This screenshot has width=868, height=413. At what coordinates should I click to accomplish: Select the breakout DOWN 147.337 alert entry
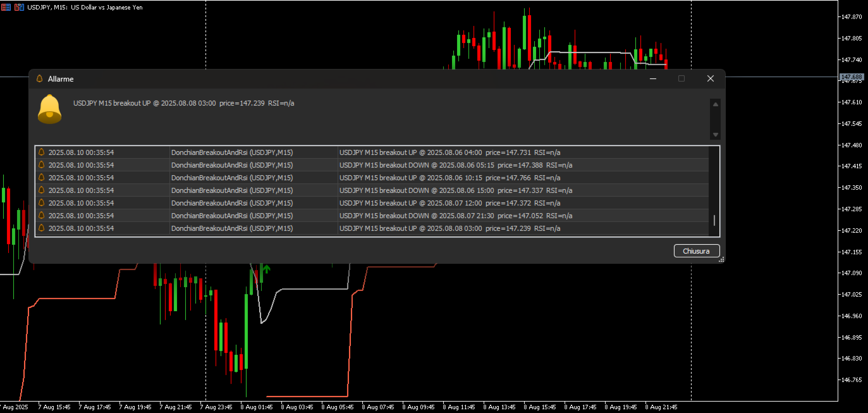coord(372,190)
